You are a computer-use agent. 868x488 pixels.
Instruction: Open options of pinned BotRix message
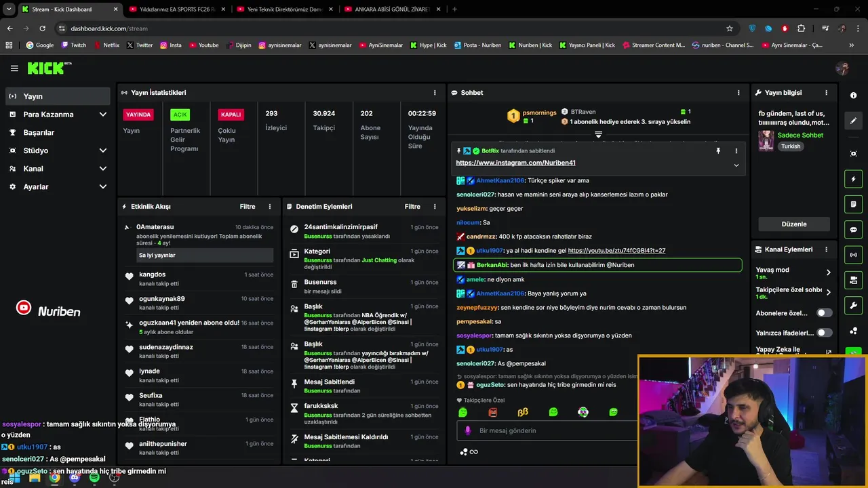[x=736, y=151]
